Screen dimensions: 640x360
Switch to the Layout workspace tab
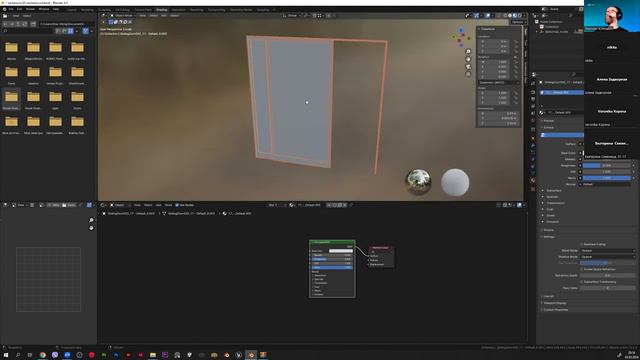pos(72,10)
